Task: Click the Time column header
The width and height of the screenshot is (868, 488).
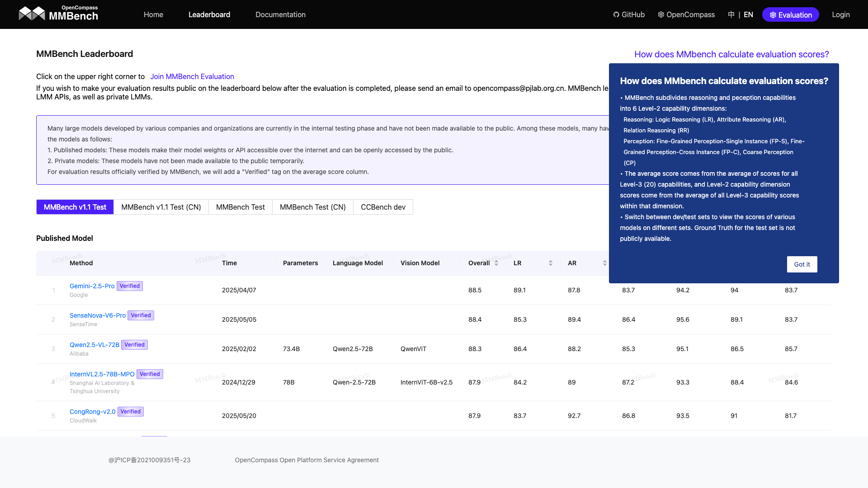Action: pos(229,263)
